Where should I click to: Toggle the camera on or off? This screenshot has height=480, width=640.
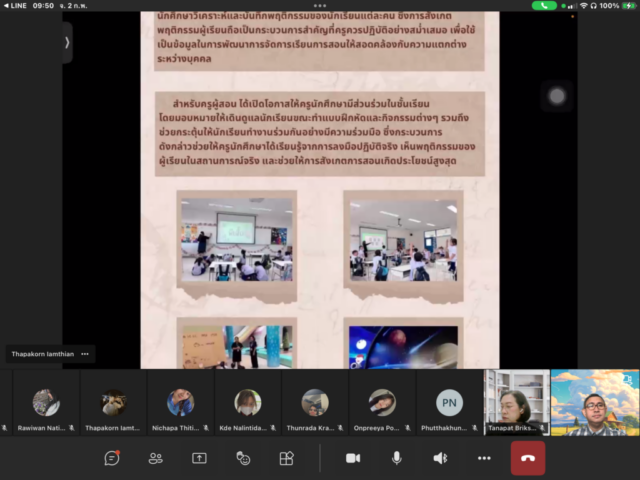tap(352, 458)
